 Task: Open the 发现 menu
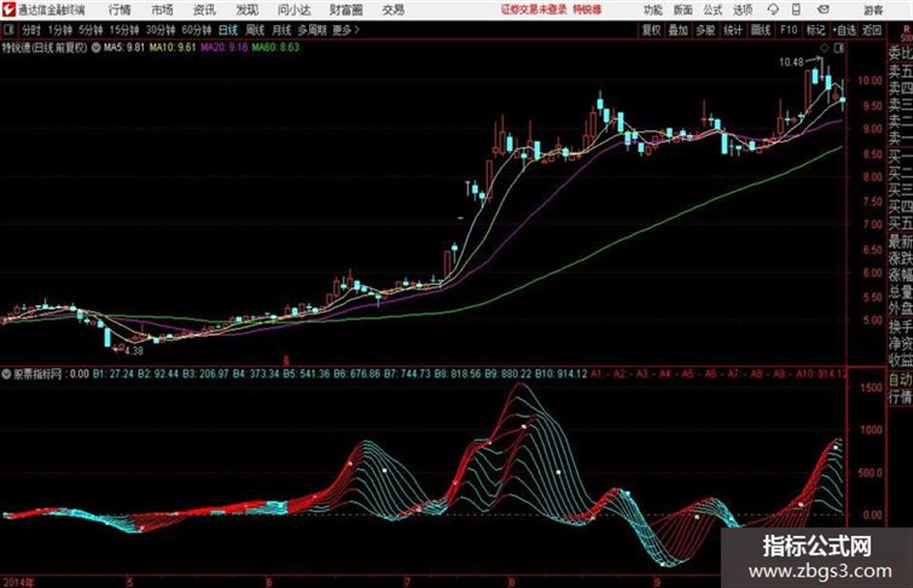247,10
